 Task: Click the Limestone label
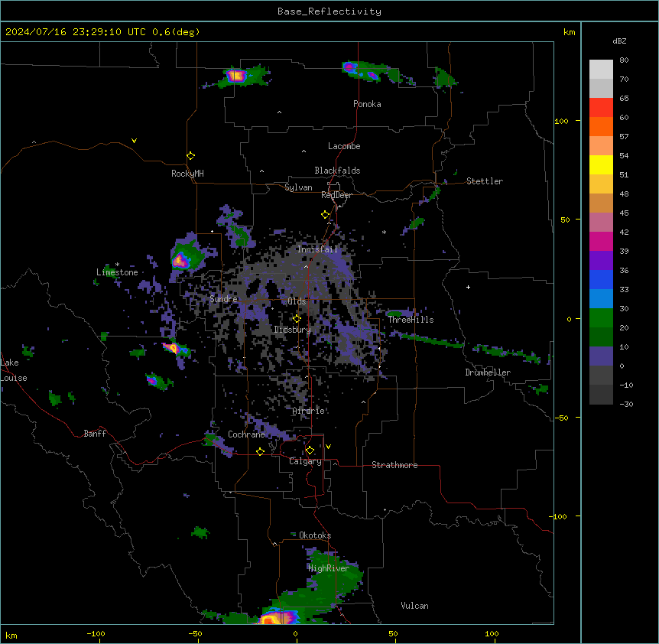point(117,272)
